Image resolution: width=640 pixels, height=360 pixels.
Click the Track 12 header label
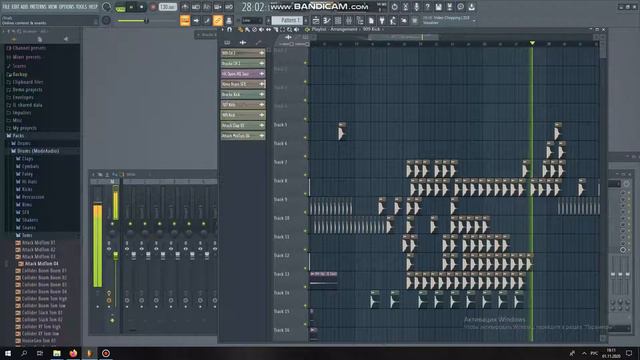(281, 255)
